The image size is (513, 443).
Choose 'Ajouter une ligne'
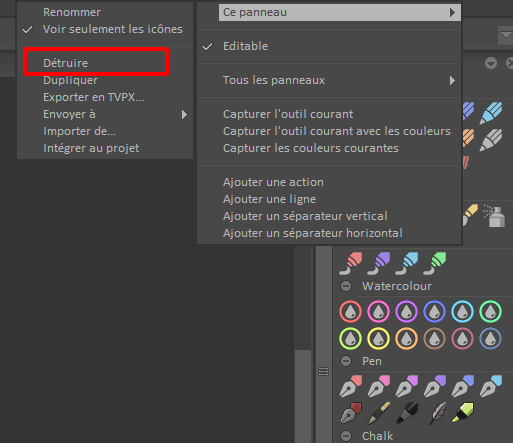(329, 199)
